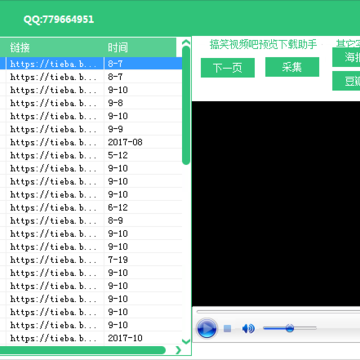
Task: Stop playback with the square stop button
Action: 227,329
